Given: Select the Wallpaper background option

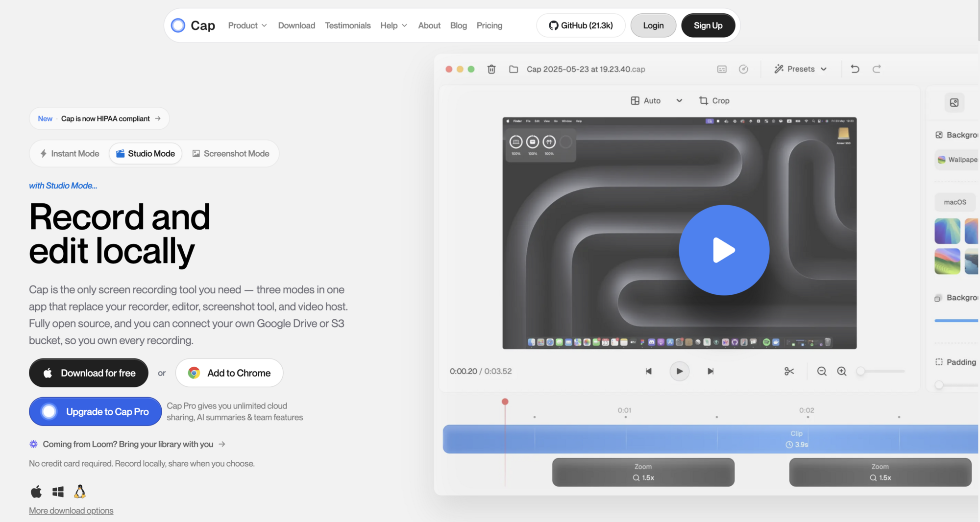Looking at the screenshot, I should pyautogui.click(x=957, y=160).
